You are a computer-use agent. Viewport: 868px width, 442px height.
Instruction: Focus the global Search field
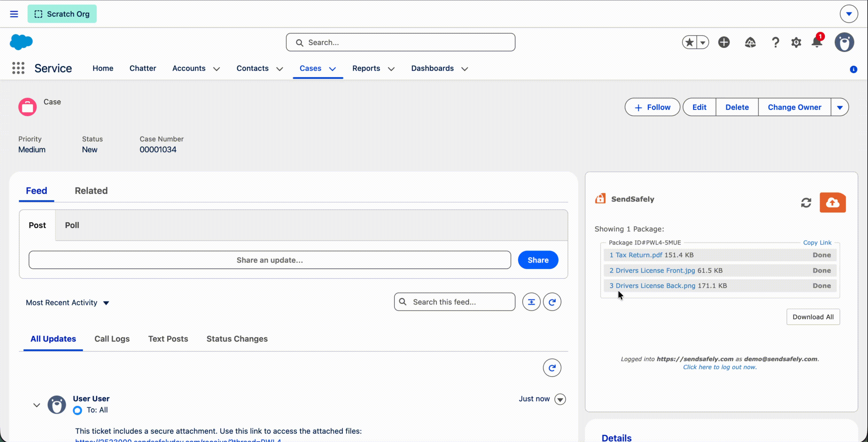(400, 42)
